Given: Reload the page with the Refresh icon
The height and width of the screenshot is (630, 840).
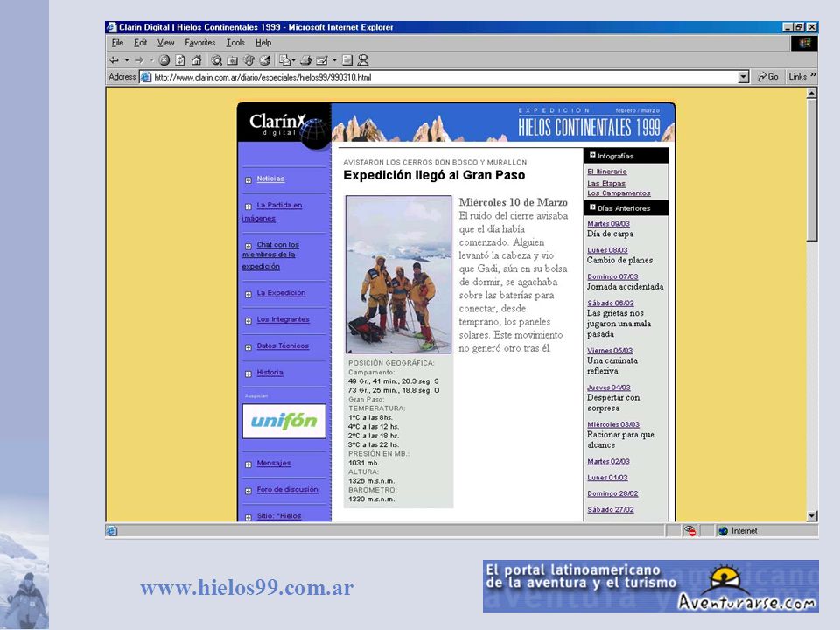Looking at the screenshot, I should pyautogui.click(x=180, y=60).
